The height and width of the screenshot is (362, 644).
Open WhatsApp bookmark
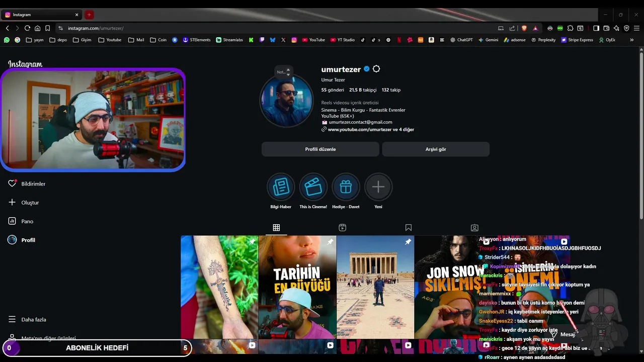[x=7, y=40]
